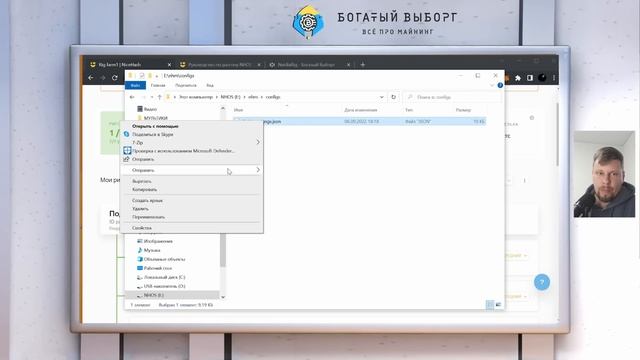This screenshot has height=360, width=640.
Task: Reload the page in Chrome
Action: tap(115, 78)
